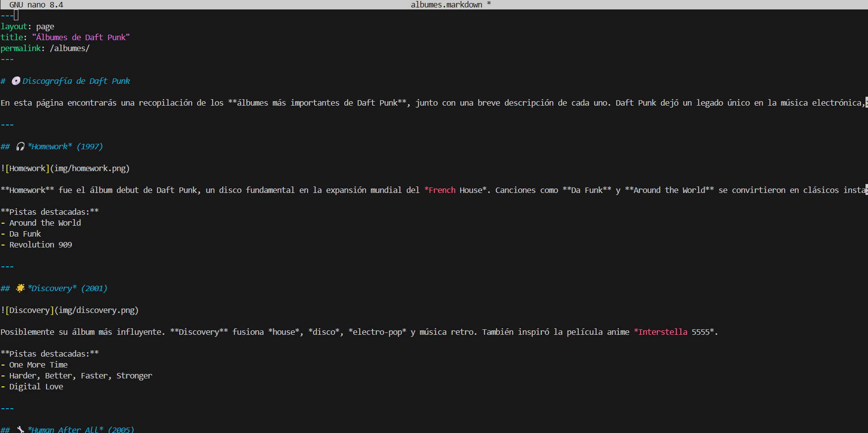Place cursor on the permalink /albumes/ value
The image size is (868, 433).
tap(69, 49)
